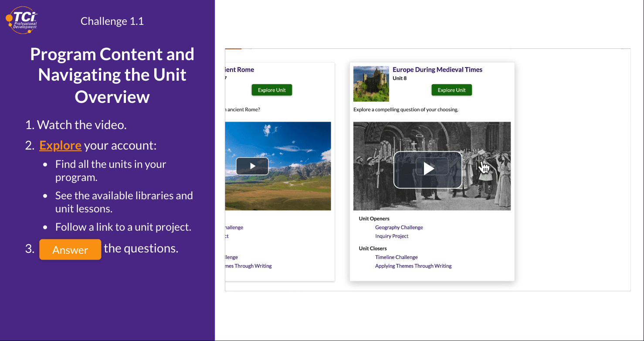
Task: Click Explore Unit for Europe During Medieval Times
Action: point(451,90)
